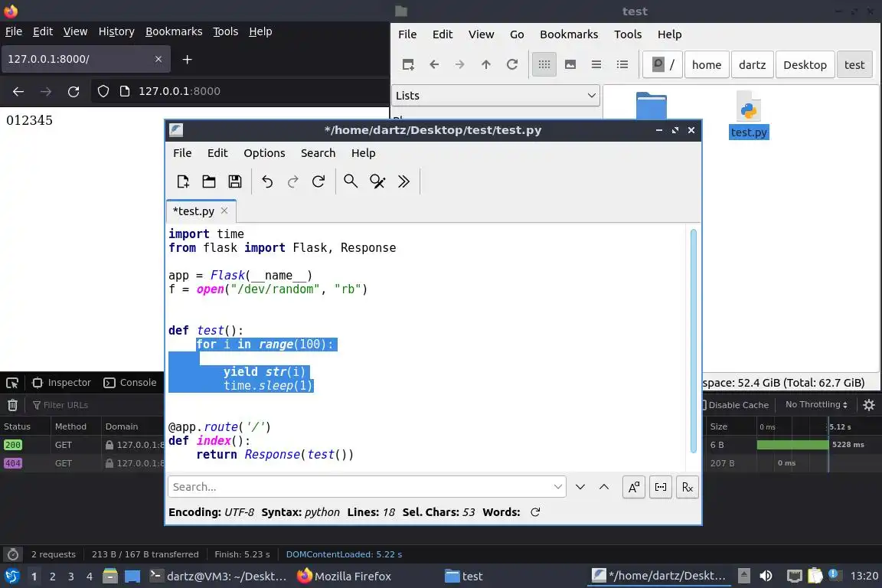Screen dimensions: 882x588
Task: Click the performance analysis stopwatch icon
Action: [x=13, y=554]
